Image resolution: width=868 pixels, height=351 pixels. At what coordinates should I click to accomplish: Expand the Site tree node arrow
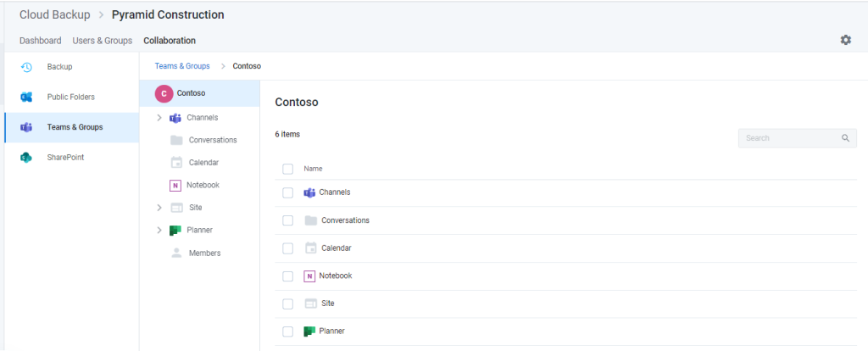click(x=159, y=208)
